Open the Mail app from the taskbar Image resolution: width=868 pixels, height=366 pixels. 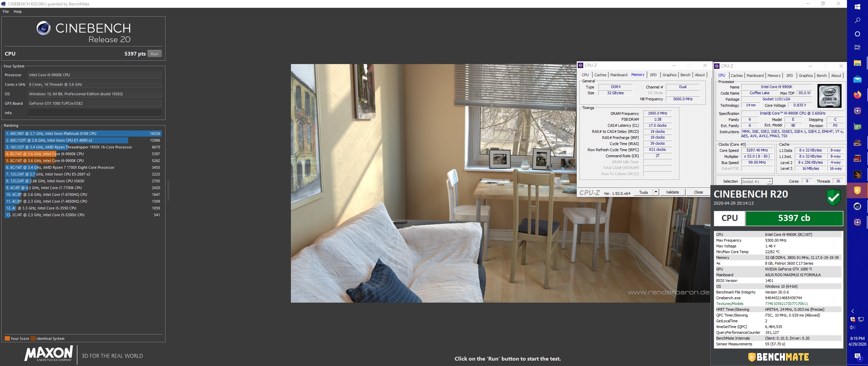[x=857, y=79]
